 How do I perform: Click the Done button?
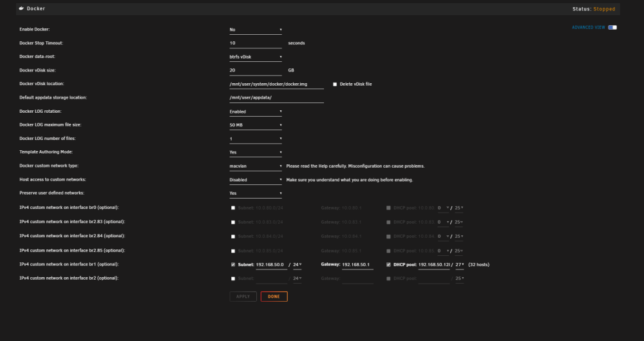(x=274, y=297)
